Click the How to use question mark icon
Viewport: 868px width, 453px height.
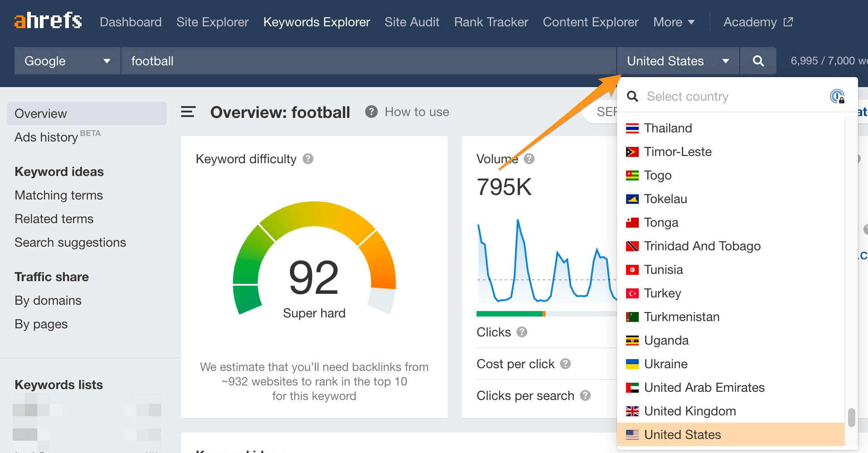371,112
